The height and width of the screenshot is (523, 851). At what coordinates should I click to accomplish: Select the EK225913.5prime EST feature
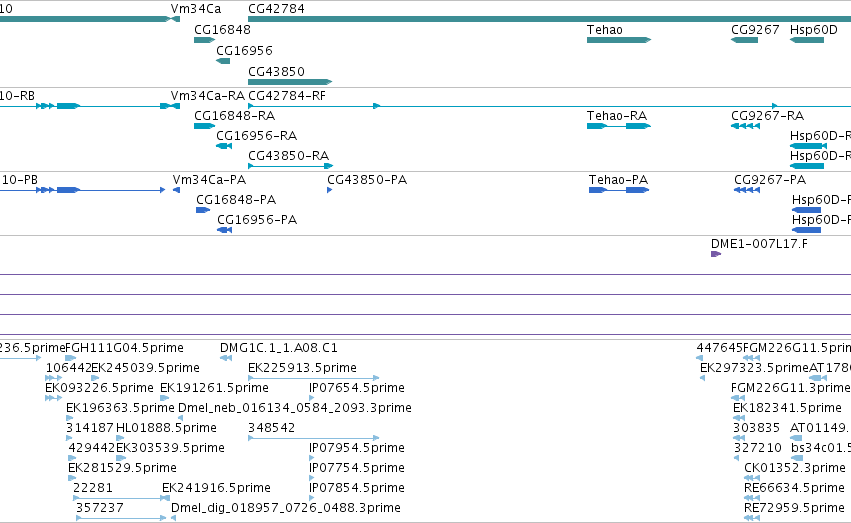314,378
